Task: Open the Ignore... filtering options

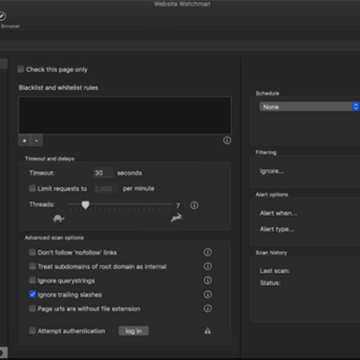Action: (272, 171)
